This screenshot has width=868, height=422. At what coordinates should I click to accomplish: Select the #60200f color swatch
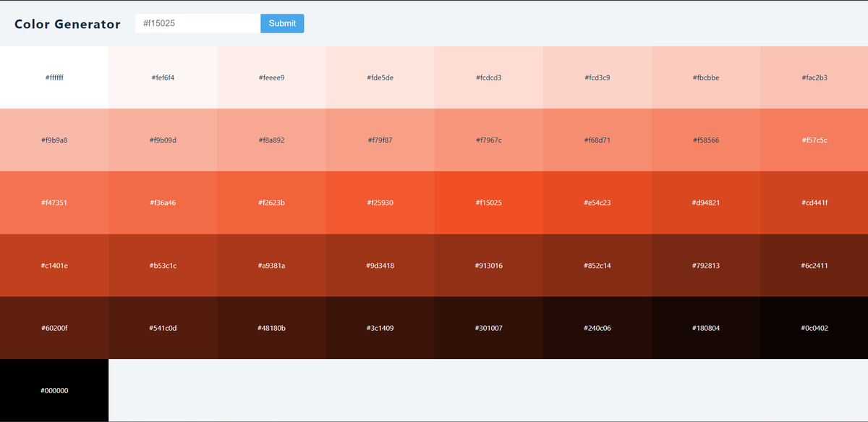click(54, 328)
